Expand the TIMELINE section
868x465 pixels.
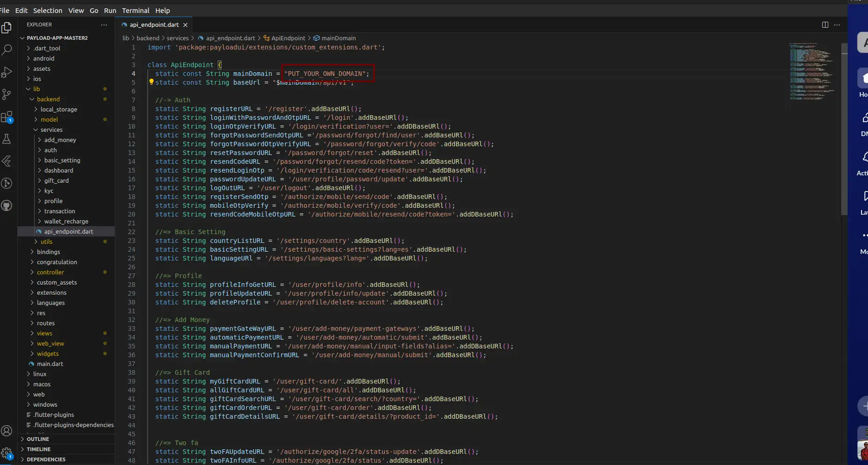click(x=22, y=449)
